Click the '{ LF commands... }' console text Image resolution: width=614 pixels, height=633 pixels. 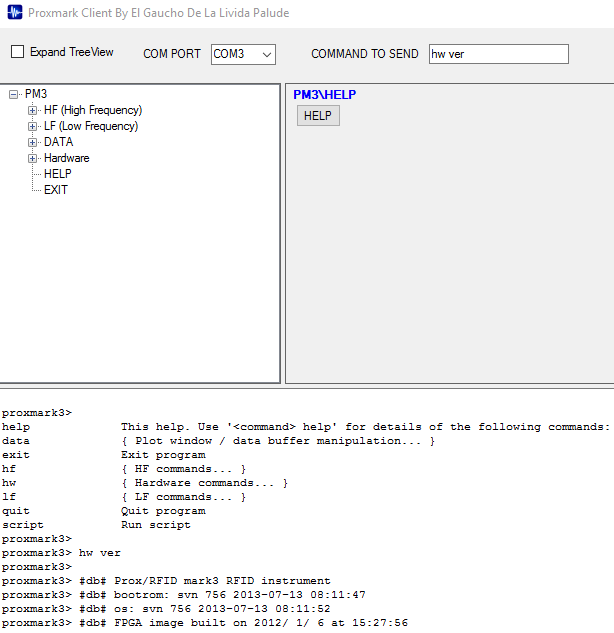click(x=184, y=497)
